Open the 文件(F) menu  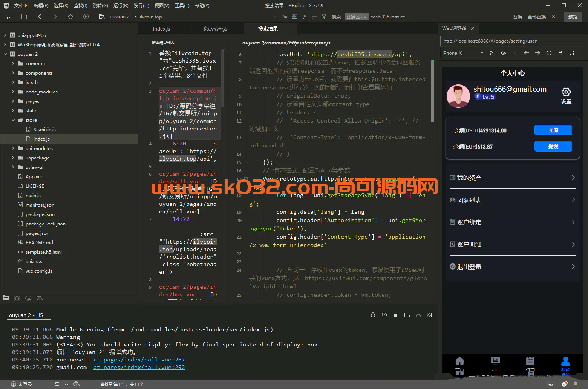click(21, 5)
